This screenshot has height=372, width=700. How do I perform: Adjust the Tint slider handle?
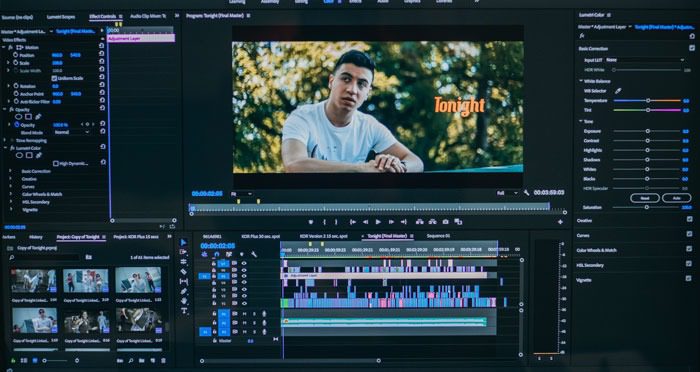click(x=648, y=110)
